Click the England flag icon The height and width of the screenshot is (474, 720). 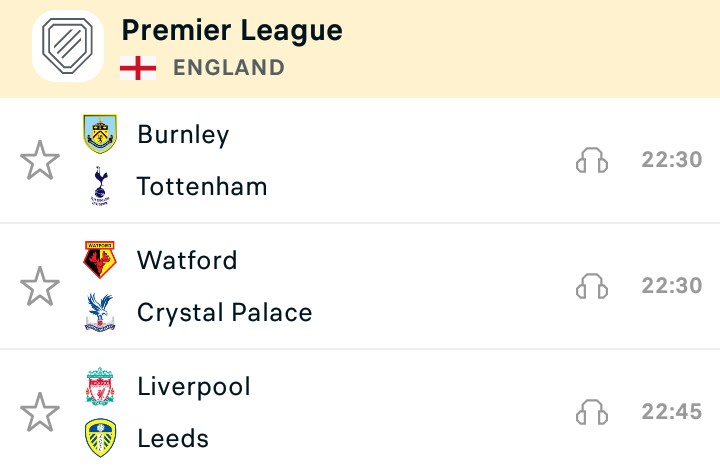pyautogui.click(x=138, y=68)
